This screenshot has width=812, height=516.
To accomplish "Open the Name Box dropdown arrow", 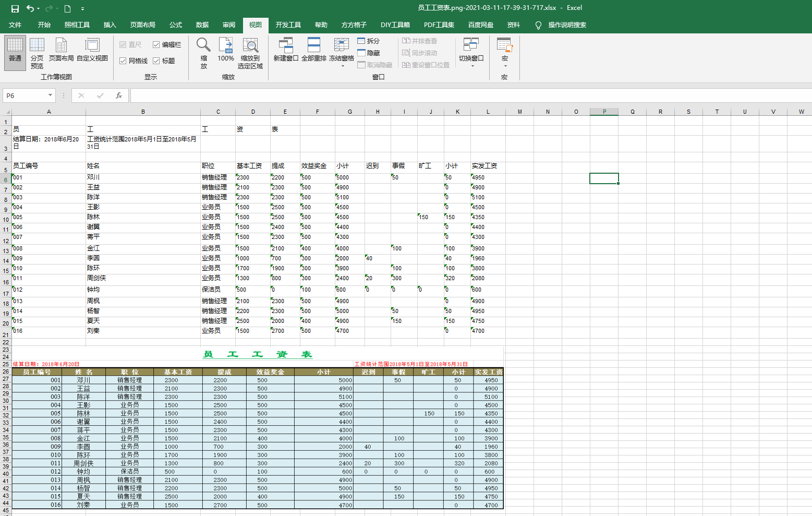I will 51,95.
